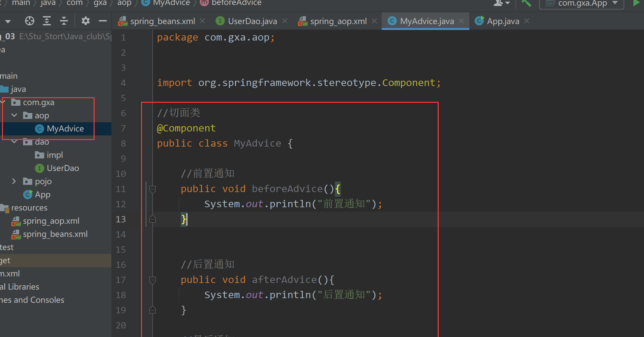Viewport: 644px width, 337px height.
Task: Collapse the afterAdvice method in the gutter
Action: click(152, 280)
